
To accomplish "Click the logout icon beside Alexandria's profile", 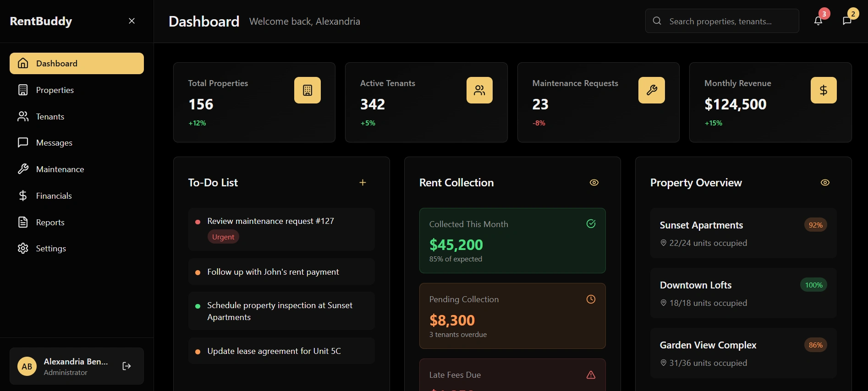I will pos(127,366).
